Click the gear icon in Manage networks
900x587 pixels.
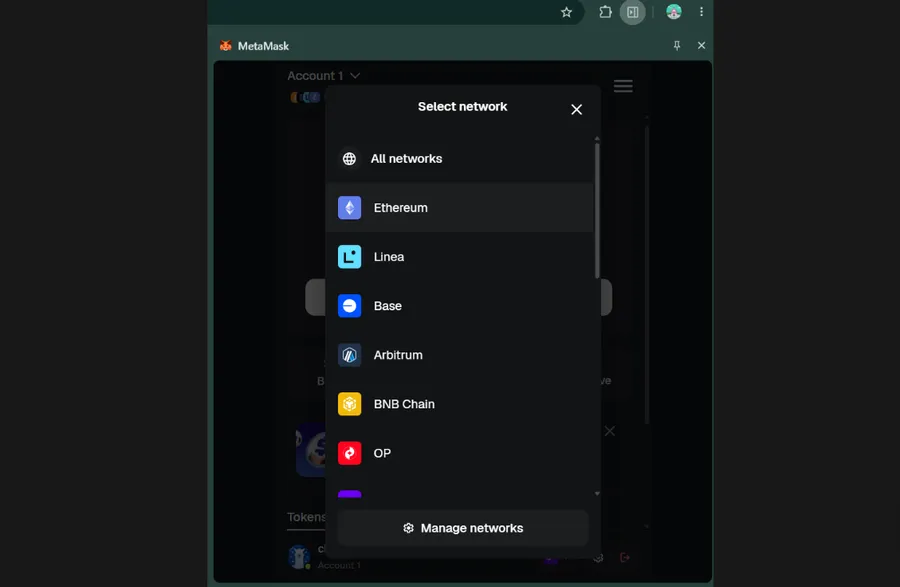408,528
